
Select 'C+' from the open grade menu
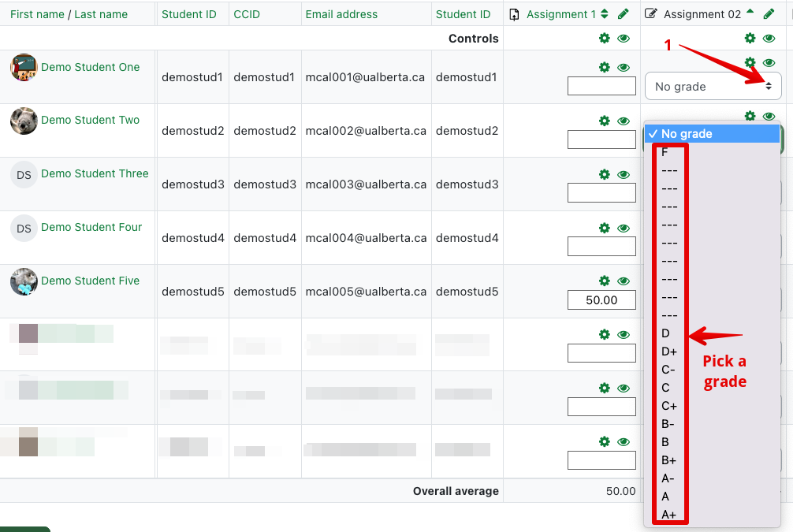pos(669,406)
